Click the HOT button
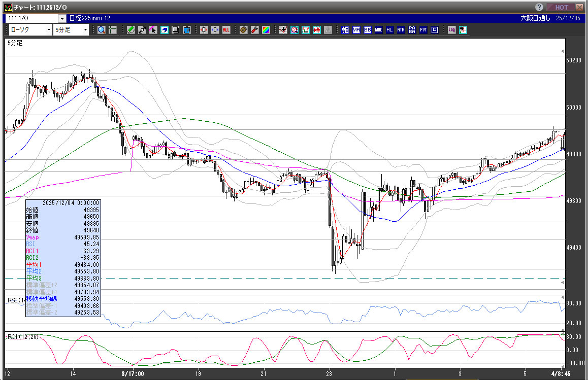This screenshot has height=380, width=588. (x=561, y=7)
